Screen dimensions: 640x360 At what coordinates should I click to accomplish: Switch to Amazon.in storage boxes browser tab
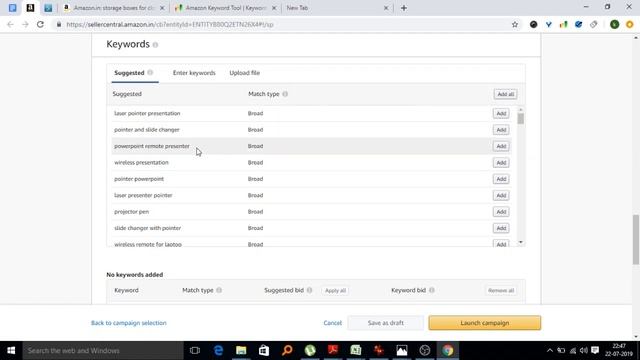[x=113, y=8]
